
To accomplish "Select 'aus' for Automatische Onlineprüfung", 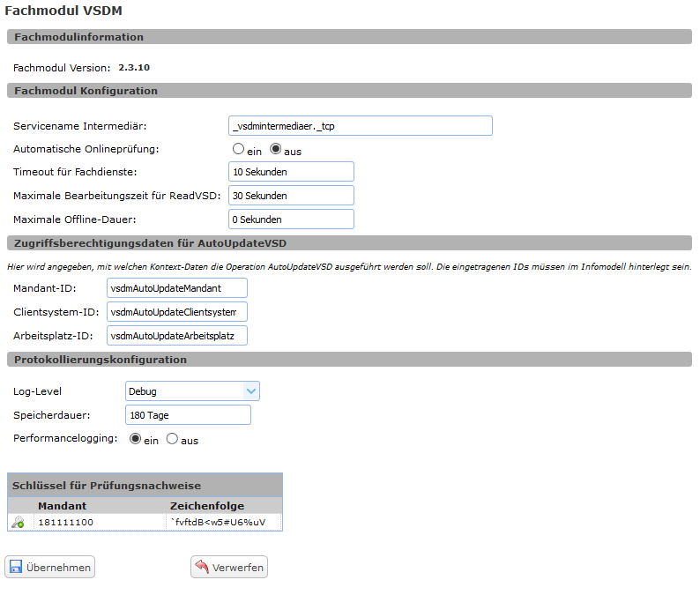I will (x=276, y=150).
